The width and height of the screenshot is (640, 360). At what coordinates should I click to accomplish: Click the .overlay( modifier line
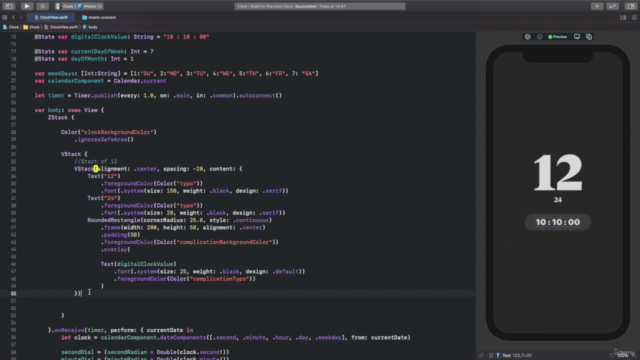click(115, 249)
